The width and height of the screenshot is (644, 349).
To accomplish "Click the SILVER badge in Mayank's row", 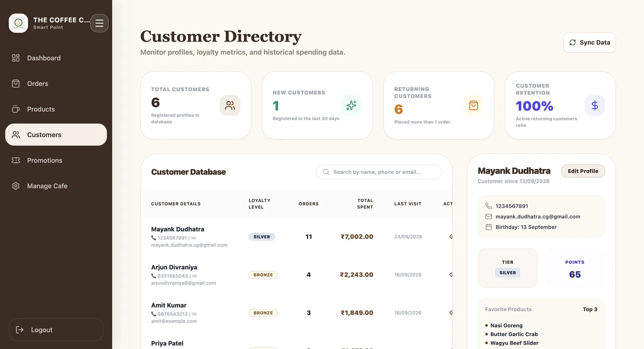I will (262, 237).
